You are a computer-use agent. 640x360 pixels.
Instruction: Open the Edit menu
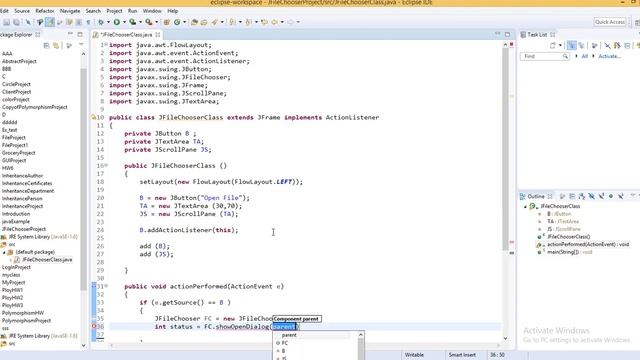coord(4,11)
